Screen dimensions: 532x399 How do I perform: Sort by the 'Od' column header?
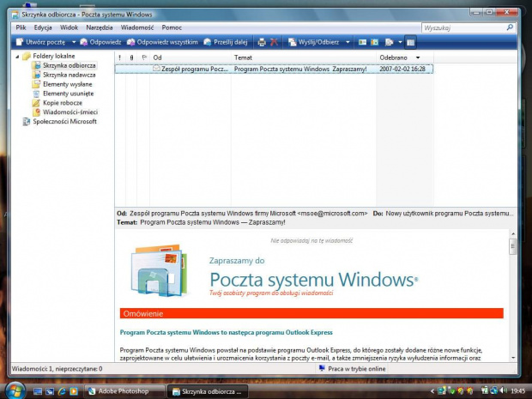[191, 57]
